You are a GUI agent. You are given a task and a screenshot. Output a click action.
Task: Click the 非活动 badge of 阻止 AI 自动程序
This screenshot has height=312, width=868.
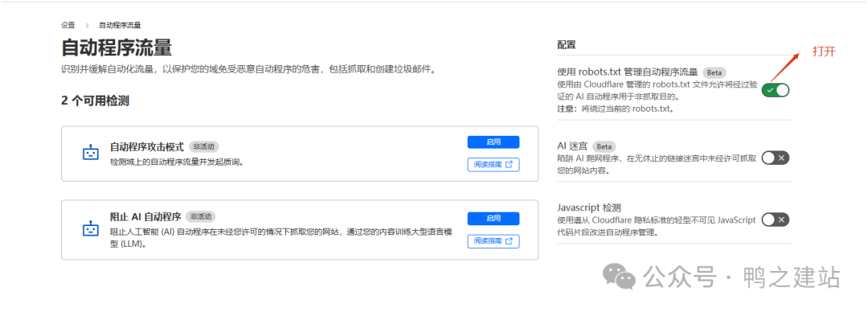click(200, 216)
